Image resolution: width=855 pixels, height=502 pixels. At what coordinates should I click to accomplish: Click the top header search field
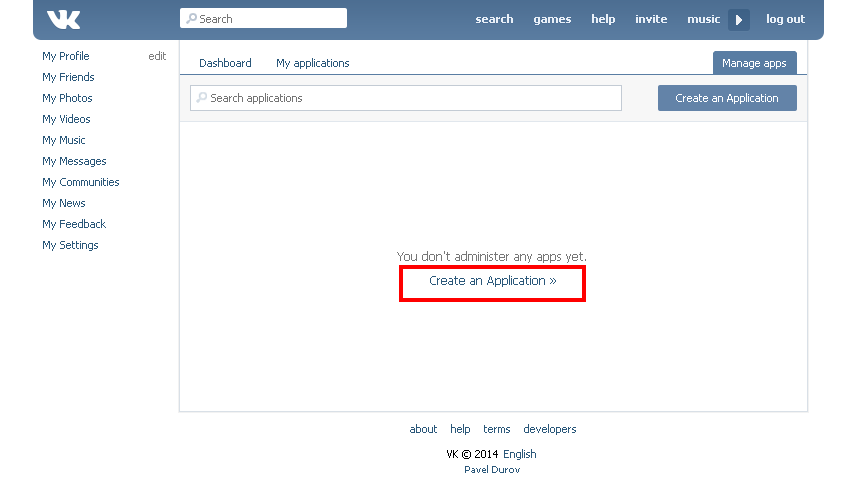[x=263, y=19]
